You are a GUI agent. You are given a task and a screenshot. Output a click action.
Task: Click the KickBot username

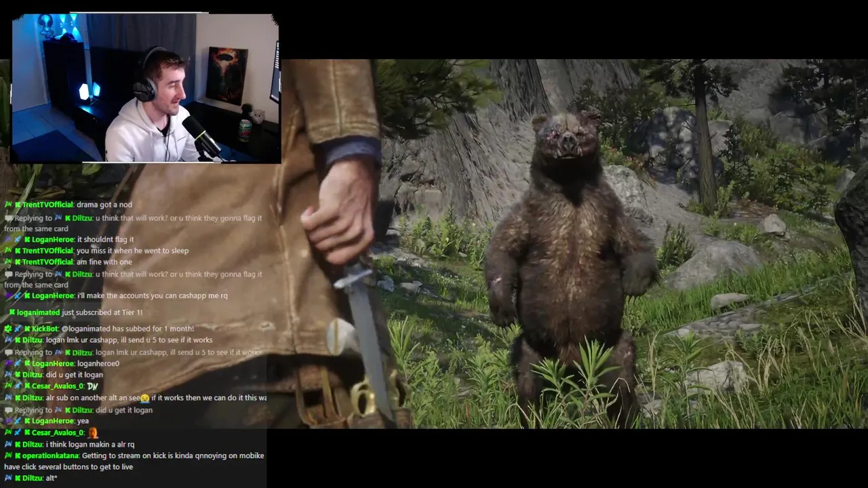[45, 329]
